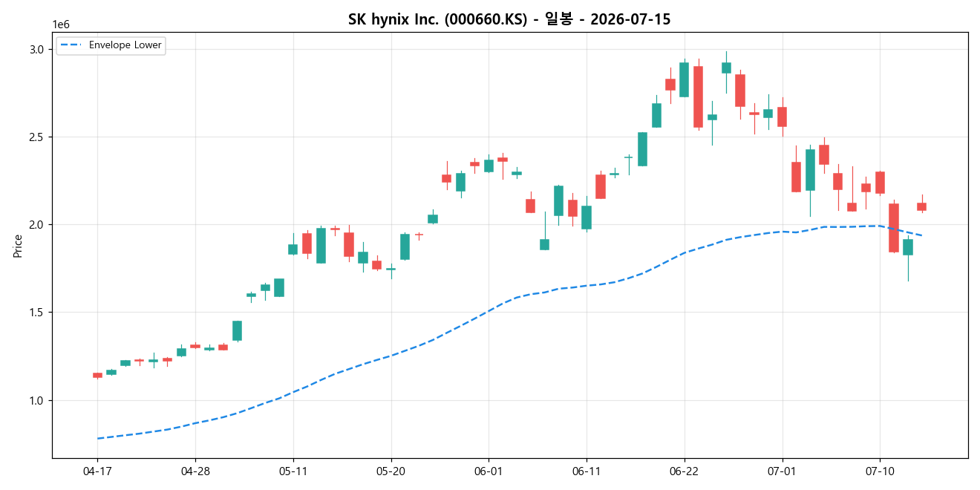
Task: Click the 04-28 x-axis date label
Action: tap(195, 471)
